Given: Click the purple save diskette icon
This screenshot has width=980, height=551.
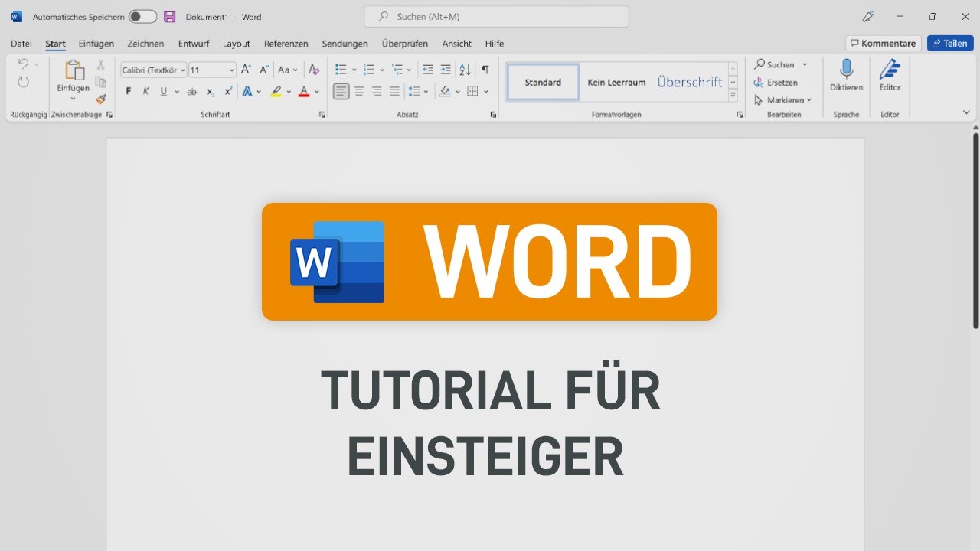Looking at the screenshot, I should tap(170, 17).
